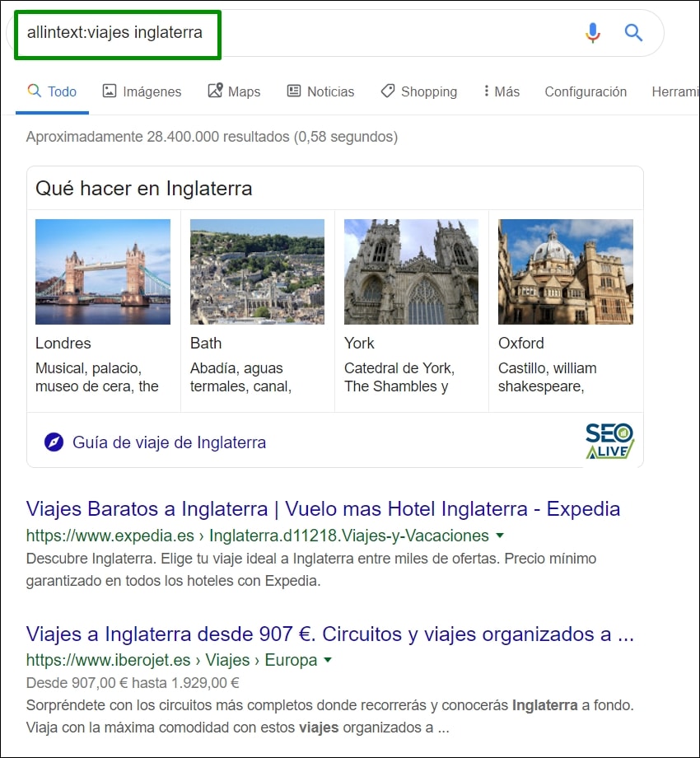The width and height of the screenshot is (700, 758).
Task: Click the three-dot icon beside Más
Action: (x=486, y=91)
